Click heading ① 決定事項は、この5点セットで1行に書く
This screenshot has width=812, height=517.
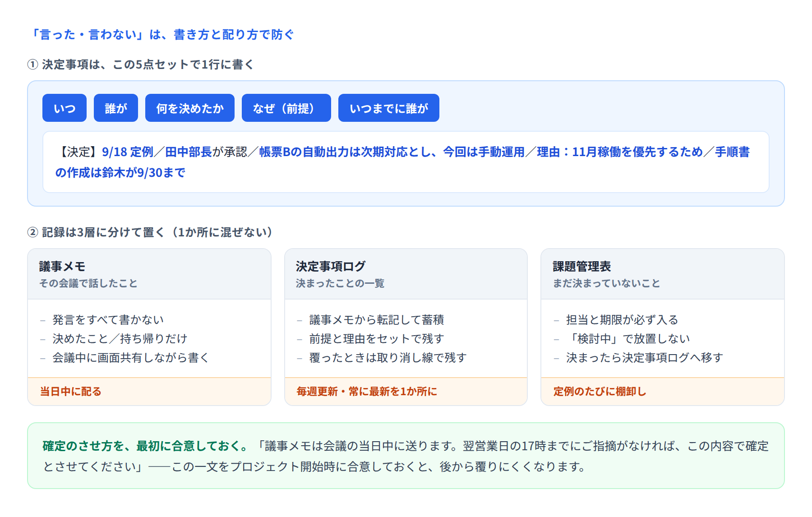(140, 65)
